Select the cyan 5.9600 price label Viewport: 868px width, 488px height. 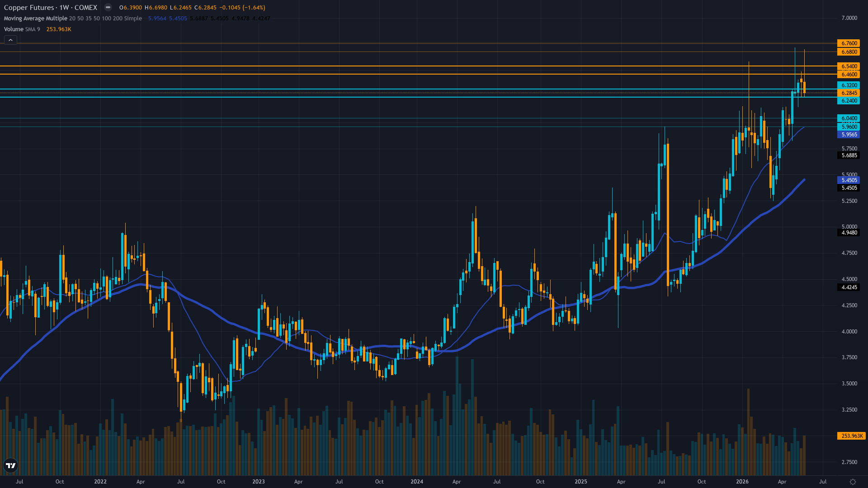click(849, 127)
